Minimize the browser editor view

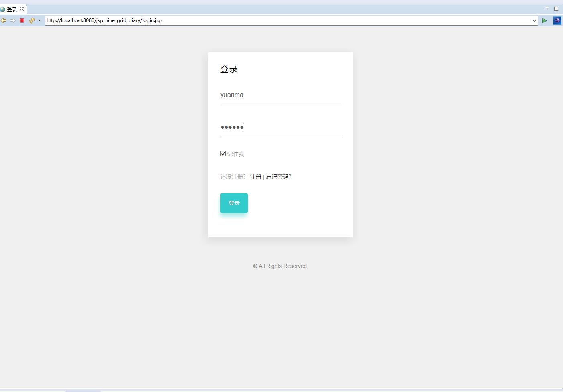[547, 8]
